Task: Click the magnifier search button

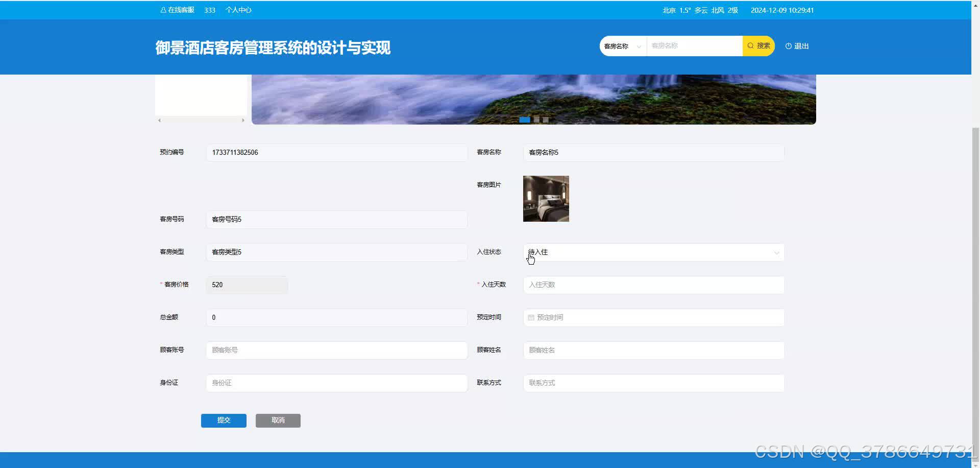Action: click(x=758, y=46)
